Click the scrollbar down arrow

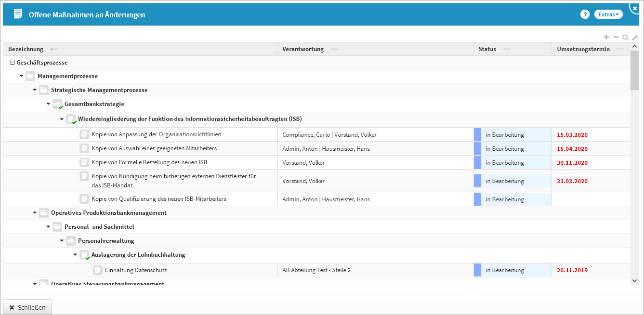click(x=635, y=280)
